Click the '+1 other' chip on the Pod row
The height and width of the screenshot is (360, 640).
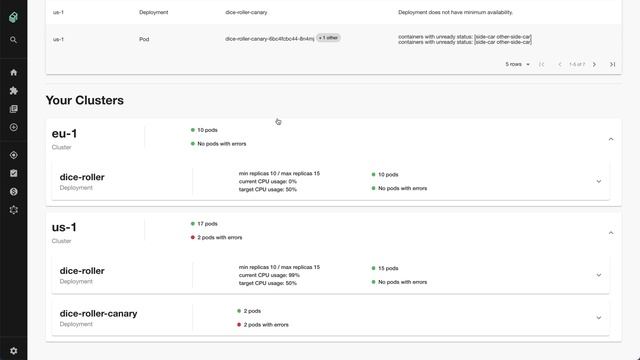[329, 38]
